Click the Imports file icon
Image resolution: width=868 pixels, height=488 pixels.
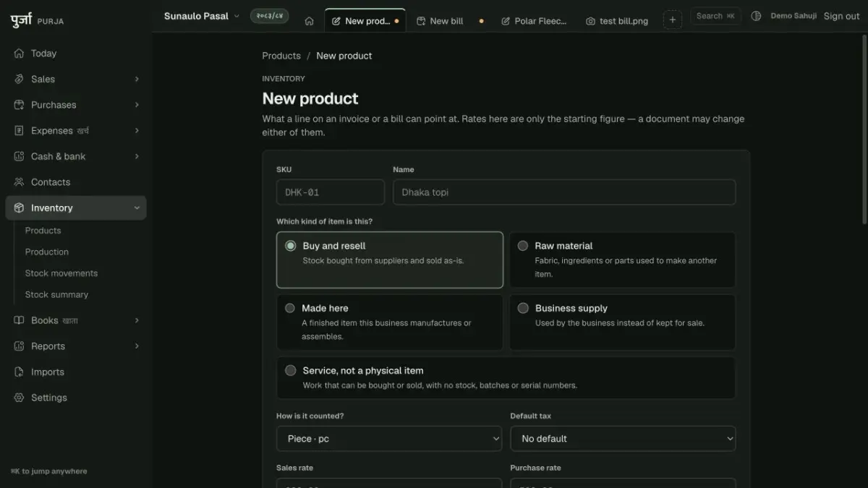19,372
